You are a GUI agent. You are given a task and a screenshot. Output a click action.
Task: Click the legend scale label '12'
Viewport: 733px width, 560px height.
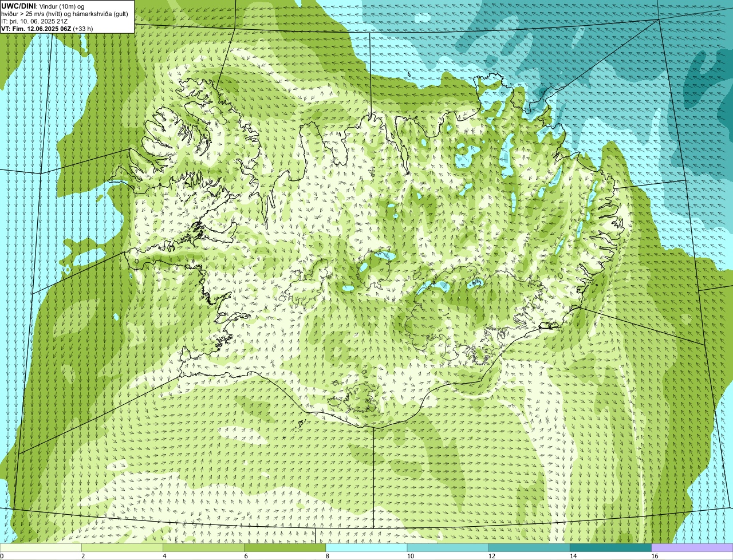click(x=492, y=556)
